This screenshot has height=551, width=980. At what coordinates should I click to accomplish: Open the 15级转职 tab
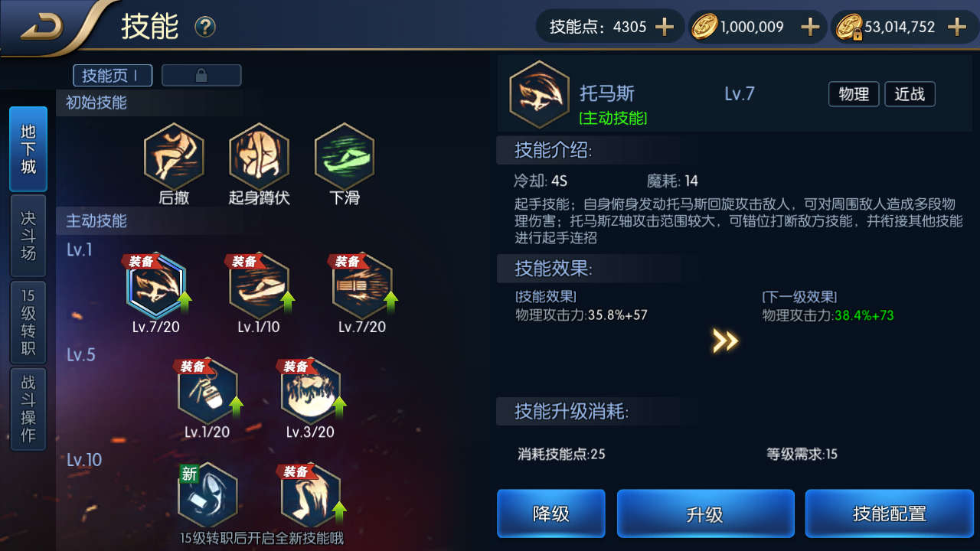[28, 322]
